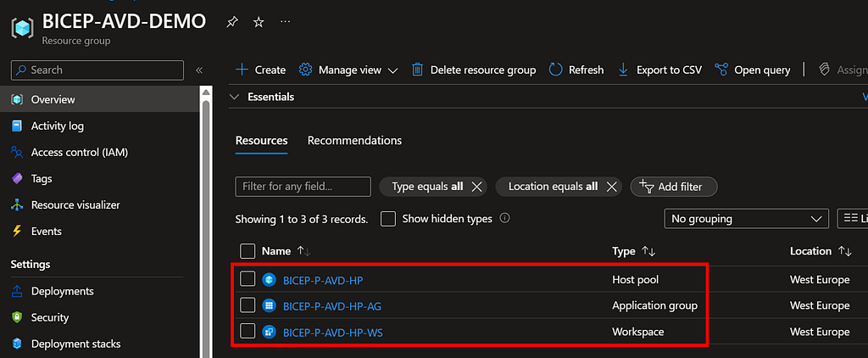The height and width of the screenshot is (358, 868).
Task: Enable Show hidden types checkbox
Action: pos(388,219)
